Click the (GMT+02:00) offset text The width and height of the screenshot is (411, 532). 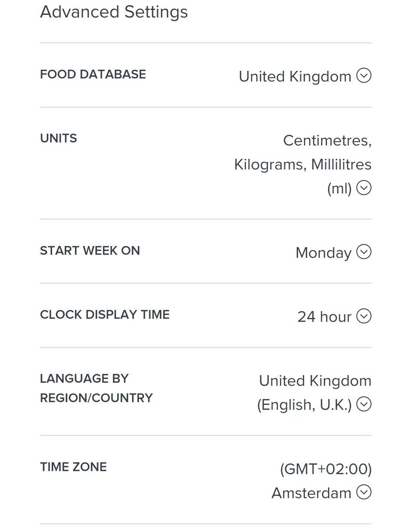(325, 469)
